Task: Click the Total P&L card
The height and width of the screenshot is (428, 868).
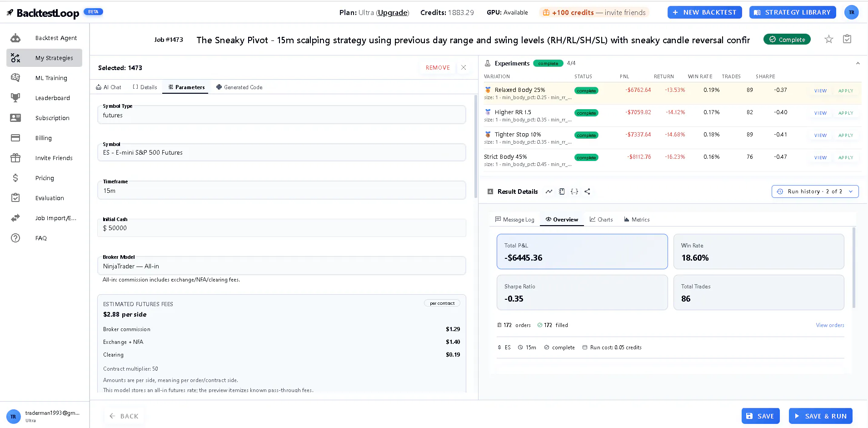Action: pyautogui.click(x=582, y=252)
